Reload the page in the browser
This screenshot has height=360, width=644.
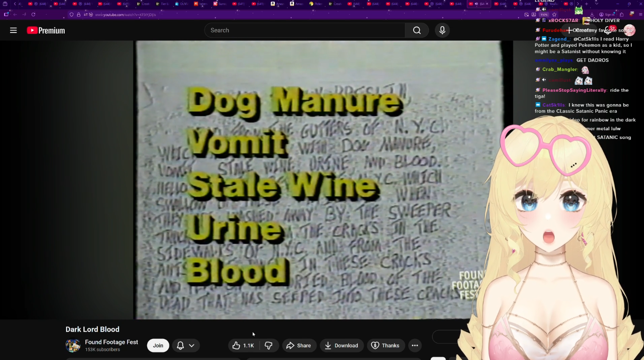[33, 15]
